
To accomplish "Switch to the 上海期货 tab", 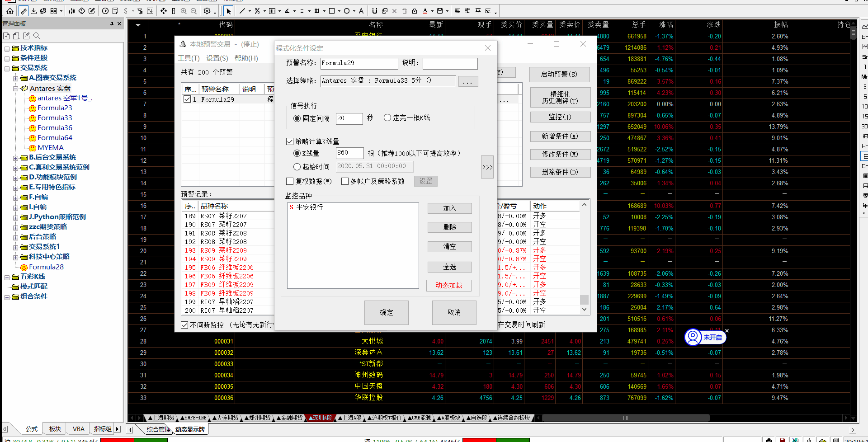I will [161, 418].
